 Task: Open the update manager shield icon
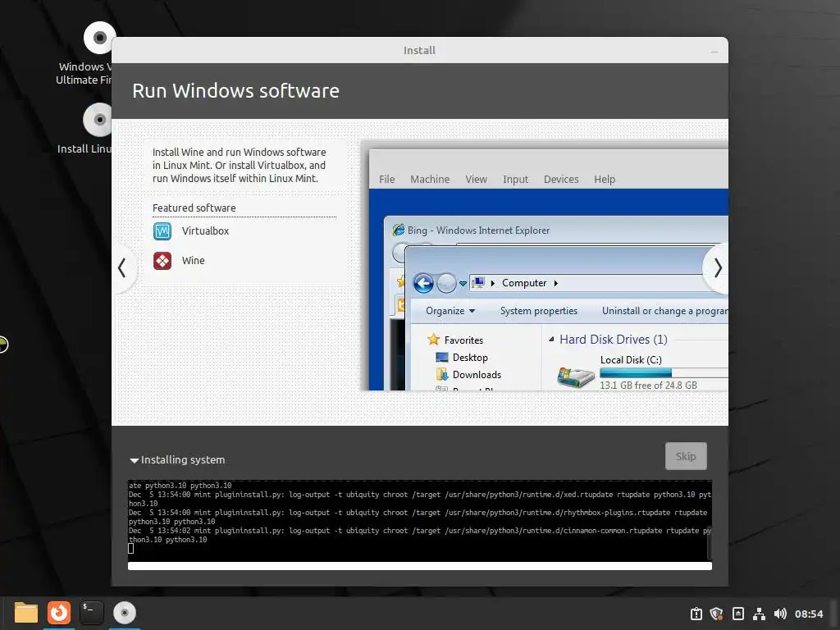[x=716, y=614]
